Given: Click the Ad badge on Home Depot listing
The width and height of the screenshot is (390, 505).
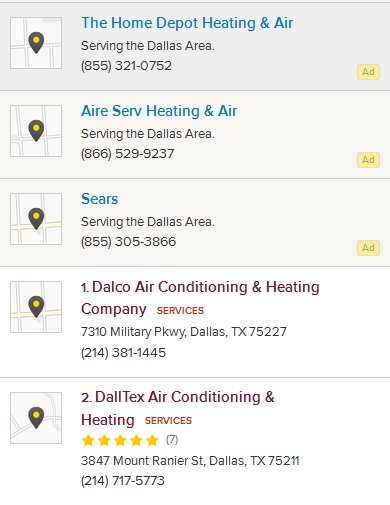Looking at the screenshot, I should pos(368,72).
